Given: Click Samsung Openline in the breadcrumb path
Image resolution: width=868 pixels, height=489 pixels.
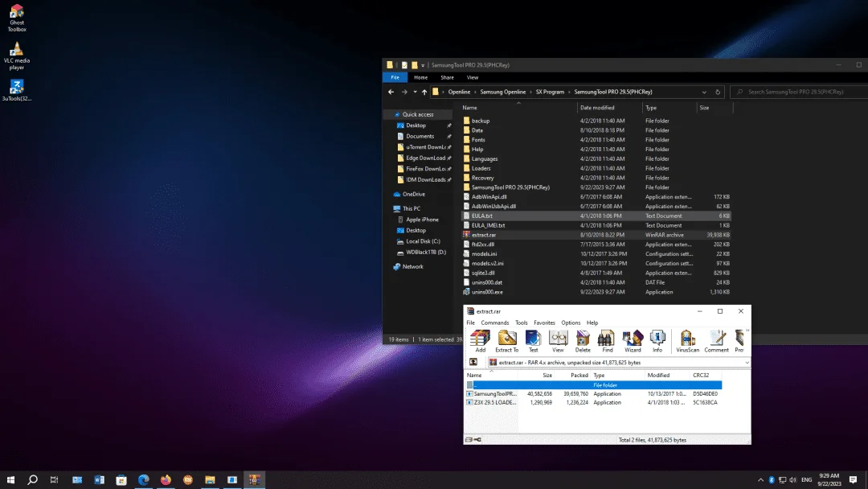Looking at the screenshot, I should pyautogui.click(x=502, y=92).
